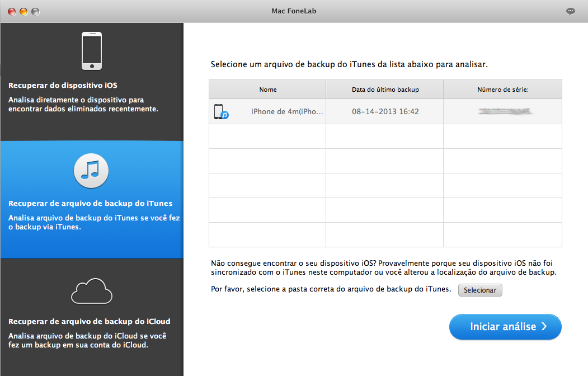Select Recuperar do dispositivo iOS mode
Screen dimensions: 588x376
[x=92, y=82]
